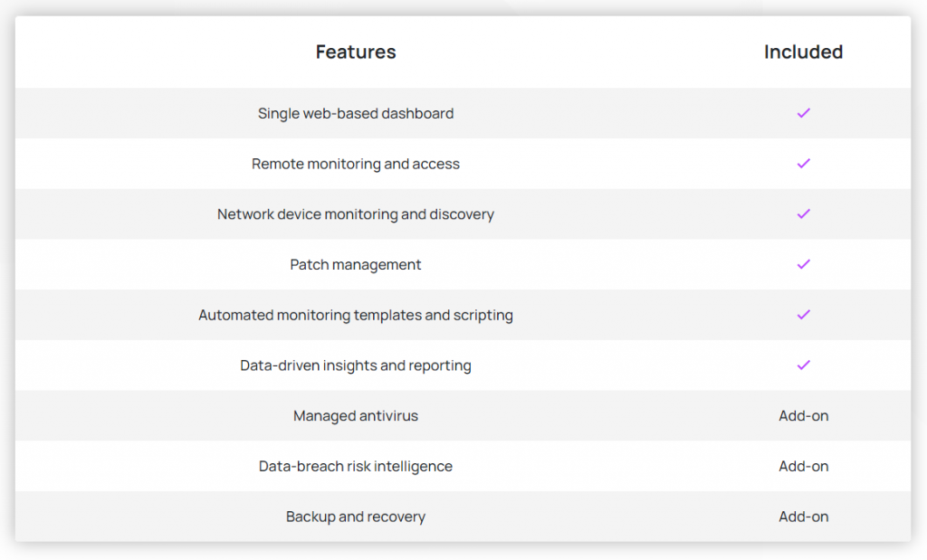The width and height of the screenshot is (927, 560).
Task: Select the Patch management feature label
Action: click(356, 265)
